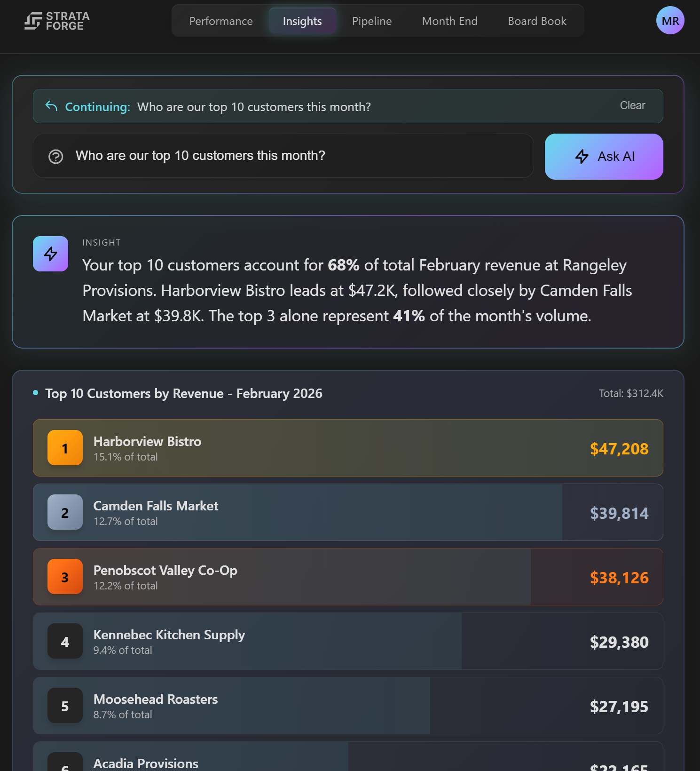Image resolution: width=700 pixels, height=771 pixels.
Task: Select rank 4 badge for Kennebec Kitchen Supply
Action: (65, 641)
